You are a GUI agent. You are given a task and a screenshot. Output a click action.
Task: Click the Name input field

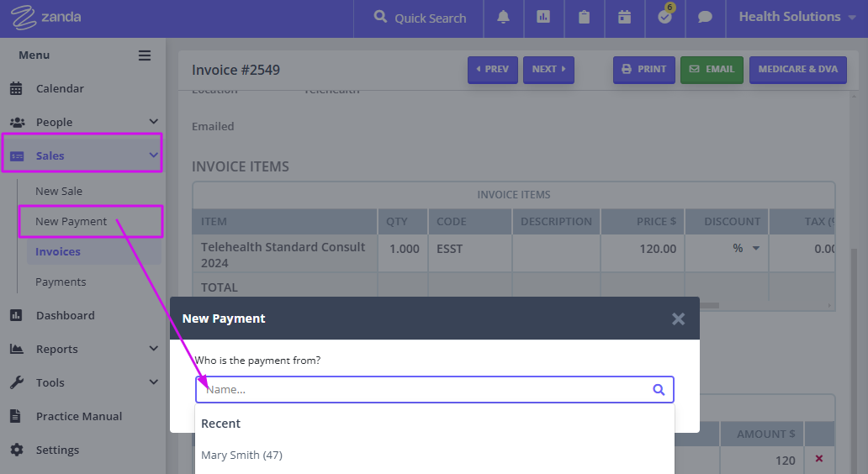coord(435,389)
